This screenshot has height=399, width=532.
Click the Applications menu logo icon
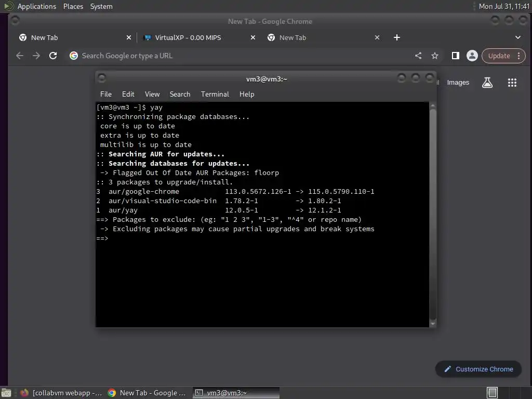[x=8, y=6]
